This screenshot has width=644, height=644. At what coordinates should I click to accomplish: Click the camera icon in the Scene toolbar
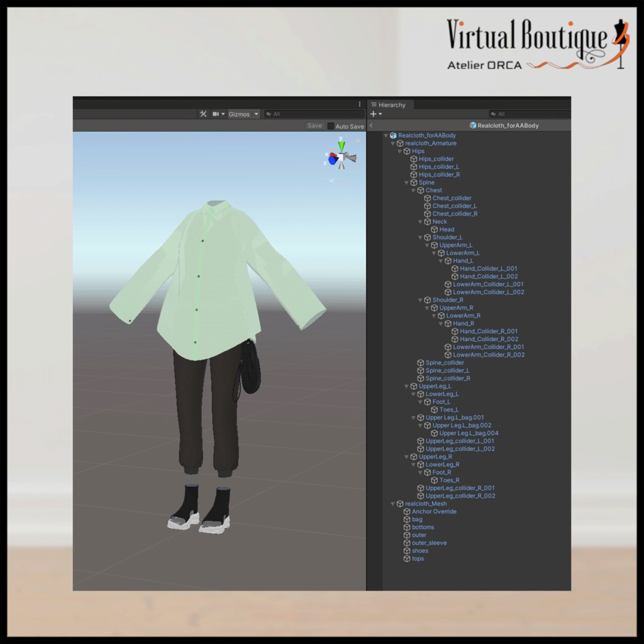pos(216,114)
